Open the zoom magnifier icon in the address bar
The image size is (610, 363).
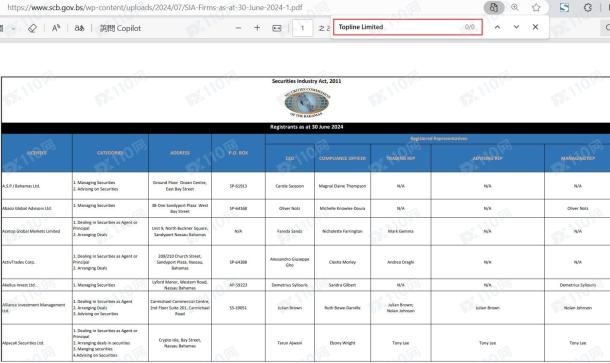click(x=515, y=7)
